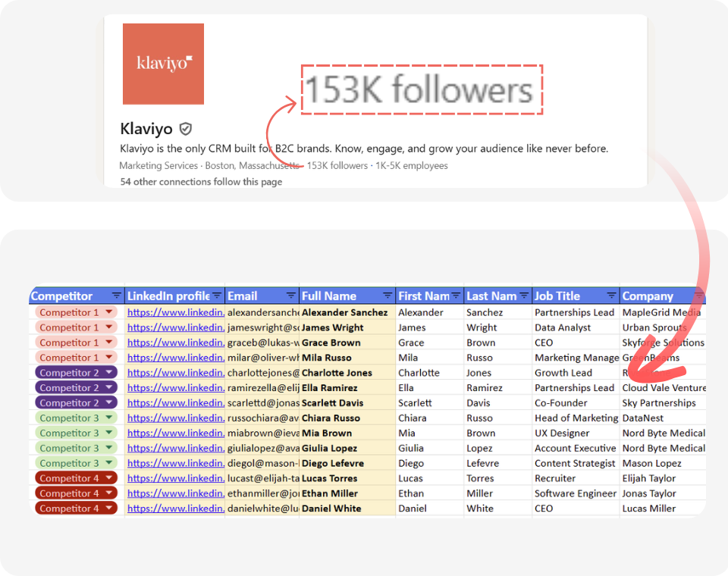The width and height of the screenshot is (728, 576).
Task: Click the '1K-5K employees' text
Action: tap(411, 166)
